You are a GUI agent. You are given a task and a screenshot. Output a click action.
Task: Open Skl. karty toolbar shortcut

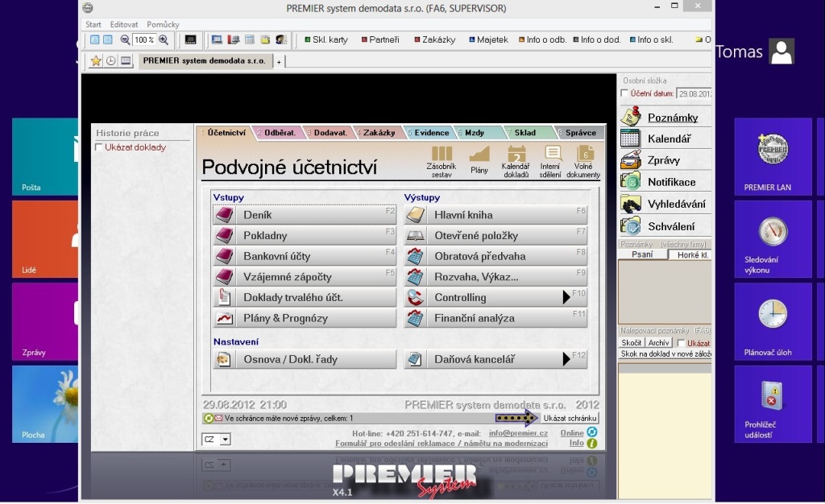[x=326, y=39]
